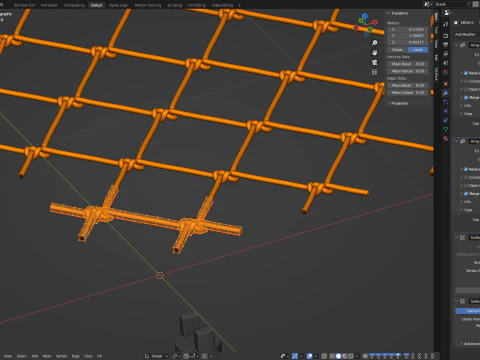Viewport: 480px width, 360px height.
Task: Expand the Advanced section of Subdivision modifier
Action: tap(470, 344)
